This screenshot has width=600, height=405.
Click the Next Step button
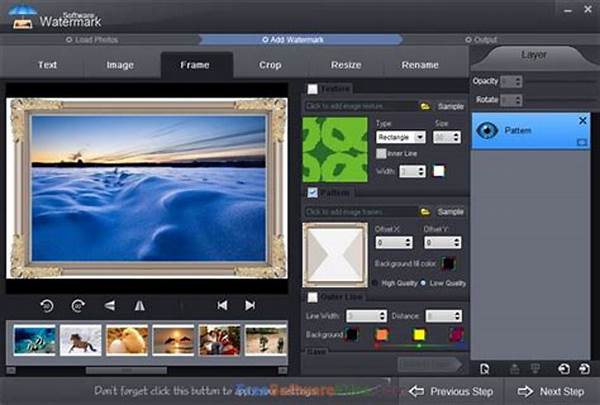(x=552, y=391)
